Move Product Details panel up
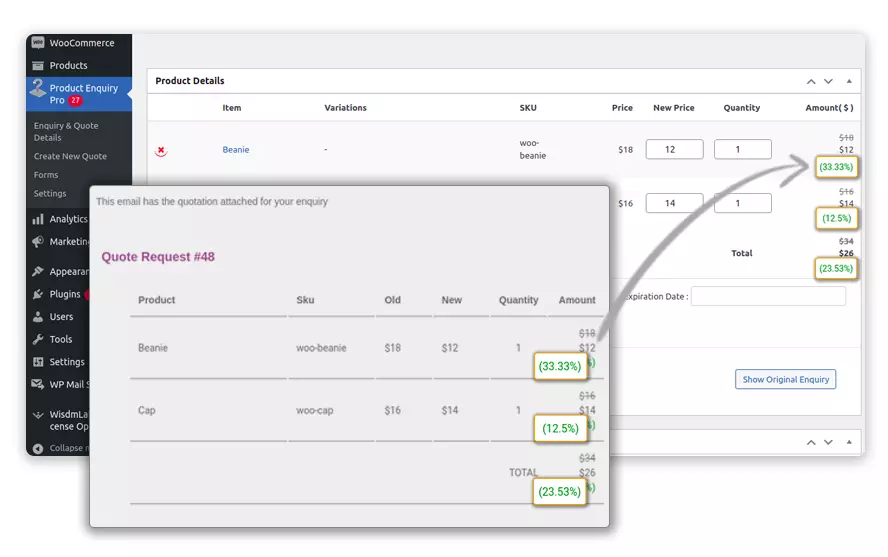 coord(811,81)
